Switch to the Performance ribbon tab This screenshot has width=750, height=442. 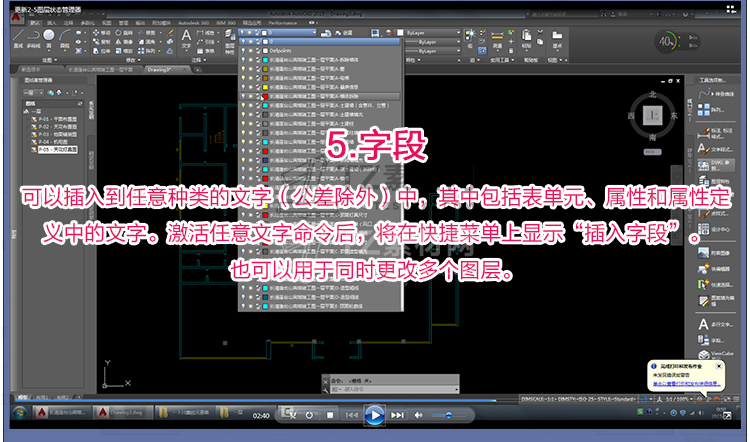click(283, 22)
